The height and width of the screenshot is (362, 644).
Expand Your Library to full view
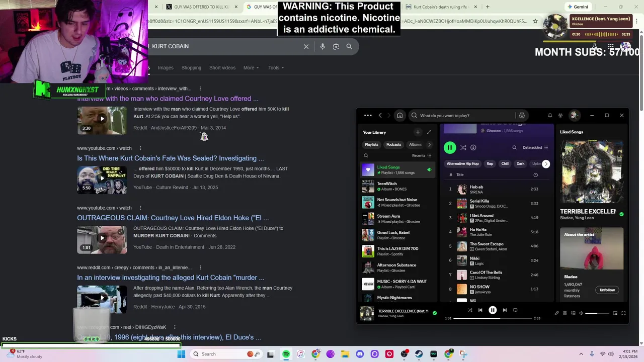pyautogui.click(x=429, y=132)
